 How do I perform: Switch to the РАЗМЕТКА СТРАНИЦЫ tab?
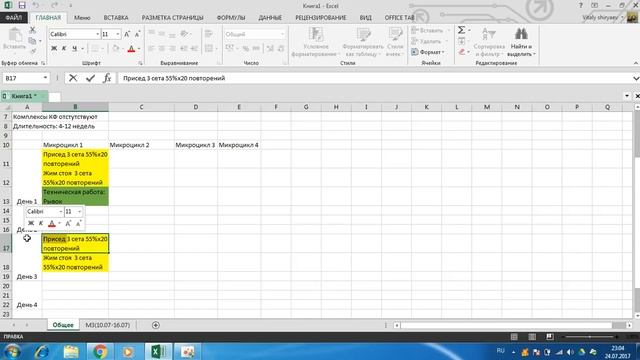coord(172,18)
